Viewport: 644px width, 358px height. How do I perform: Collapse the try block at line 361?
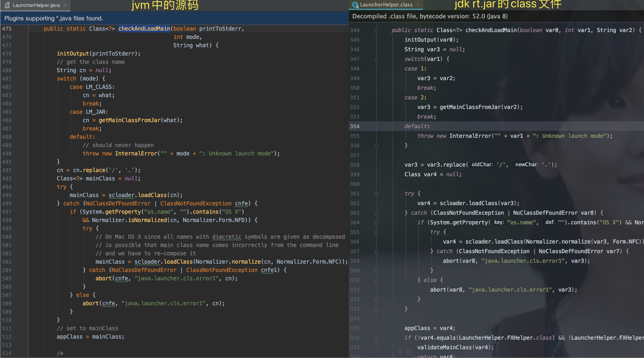point(376,194)
